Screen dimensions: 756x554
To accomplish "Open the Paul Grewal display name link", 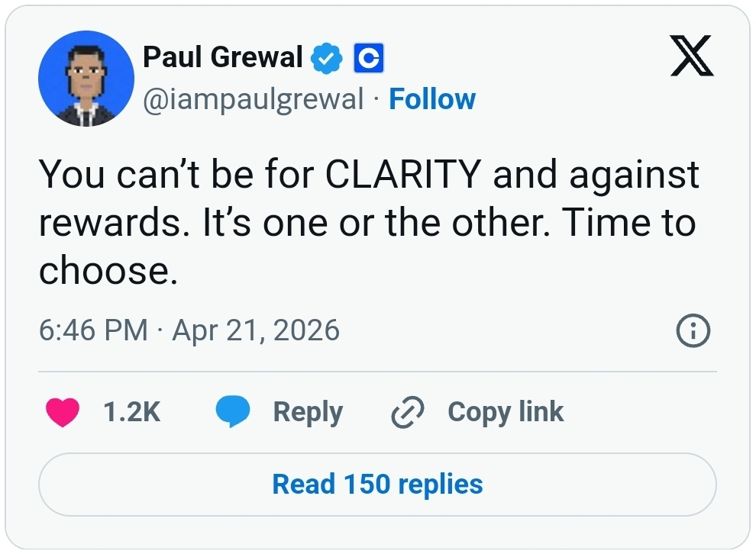I will [223, 57].
